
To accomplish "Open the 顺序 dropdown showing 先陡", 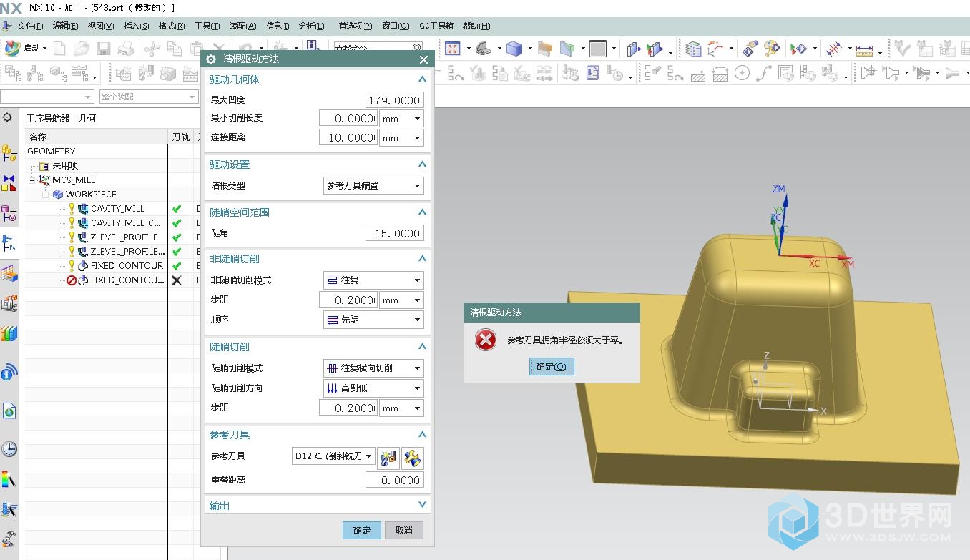I will pos(373,320).
